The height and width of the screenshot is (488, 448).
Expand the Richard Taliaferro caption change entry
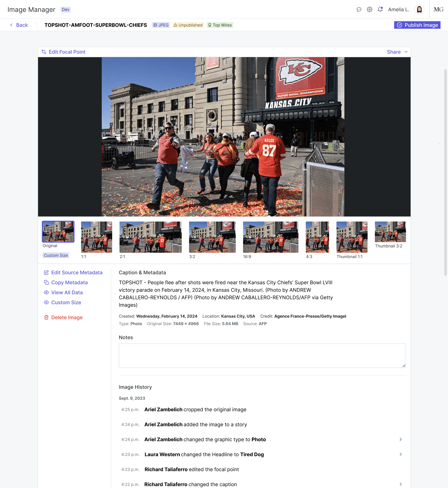click(400, 484)
